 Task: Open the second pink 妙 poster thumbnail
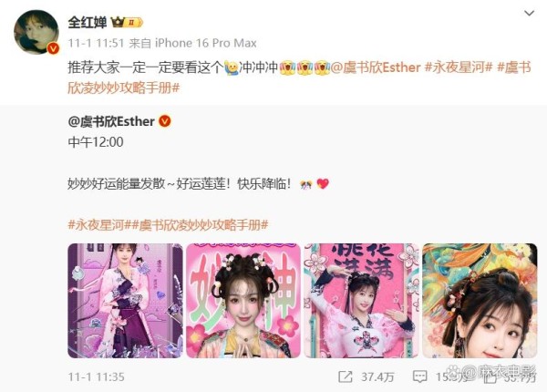point(243,301)
